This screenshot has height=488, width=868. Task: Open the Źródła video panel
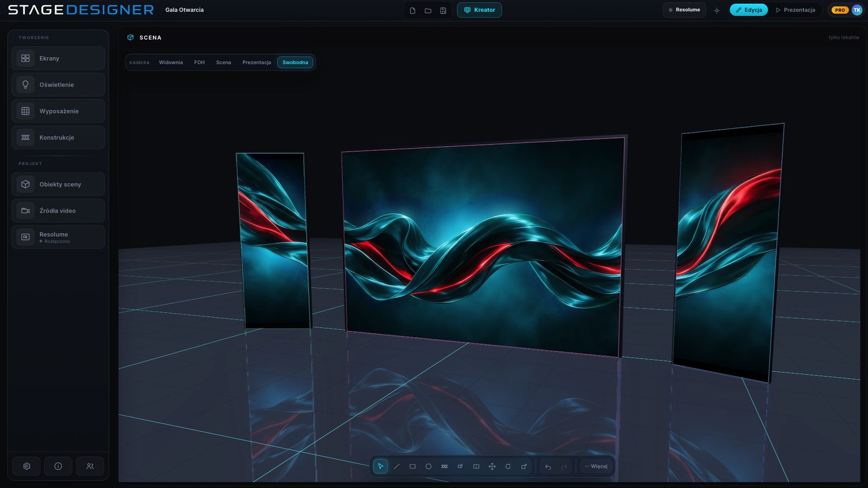(58, 211)
